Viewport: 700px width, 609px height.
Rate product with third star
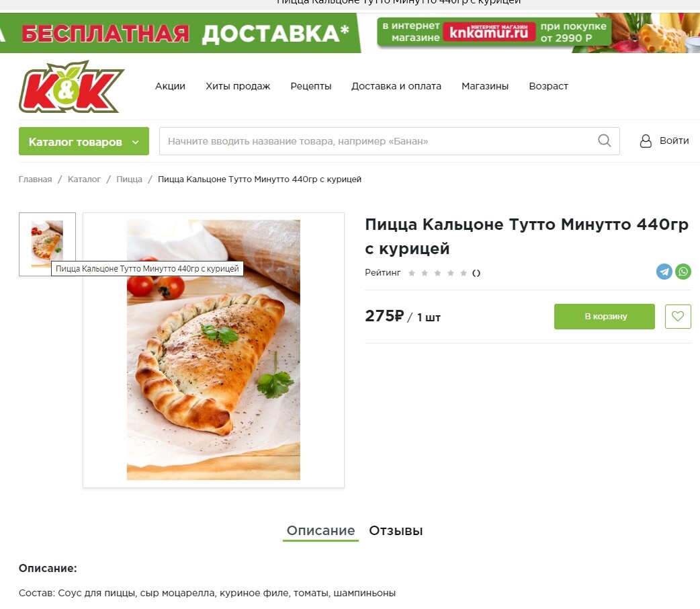click(437, 273)
